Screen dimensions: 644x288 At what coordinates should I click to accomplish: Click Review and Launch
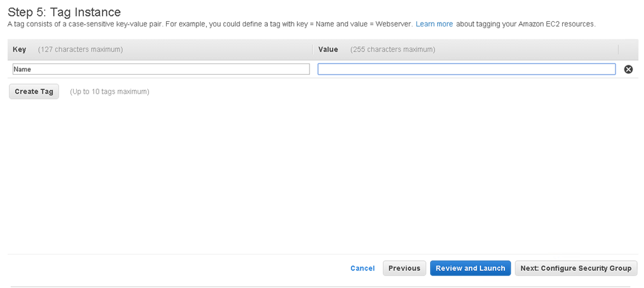click(470, 269)
